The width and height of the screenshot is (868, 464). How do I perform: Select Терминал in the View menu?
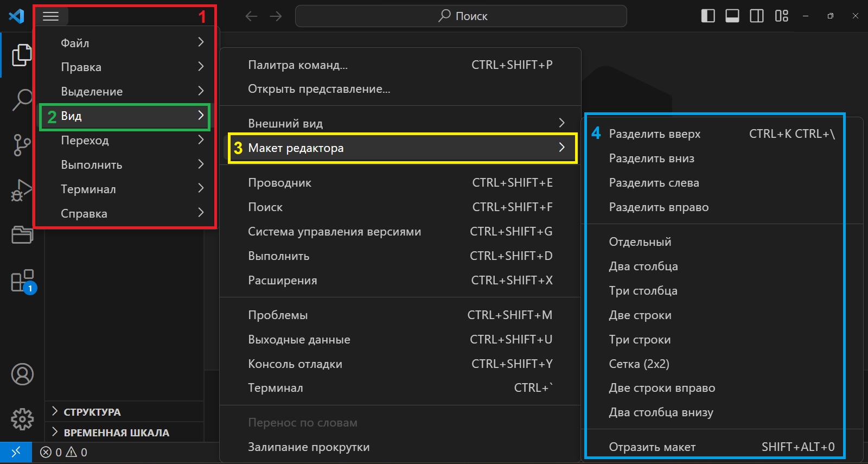400,387
